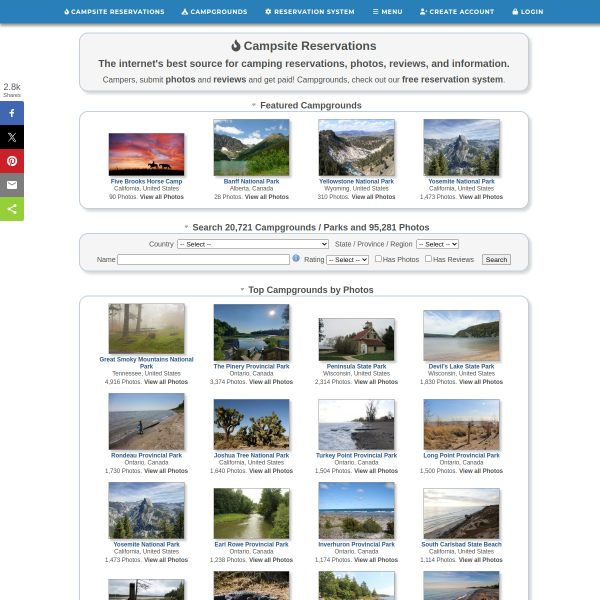
Task: Click The Pinery Provincial Park thumbnail
Action: point(251,332)
